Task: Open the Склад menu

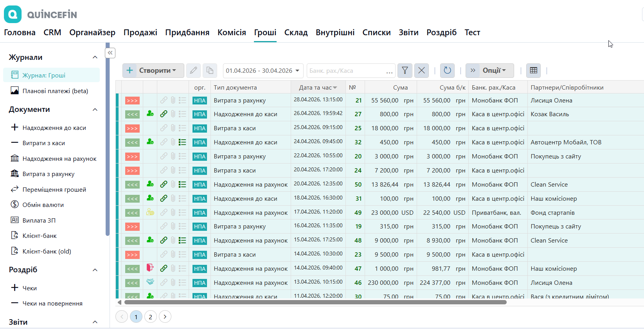Action: click(296, 32)
